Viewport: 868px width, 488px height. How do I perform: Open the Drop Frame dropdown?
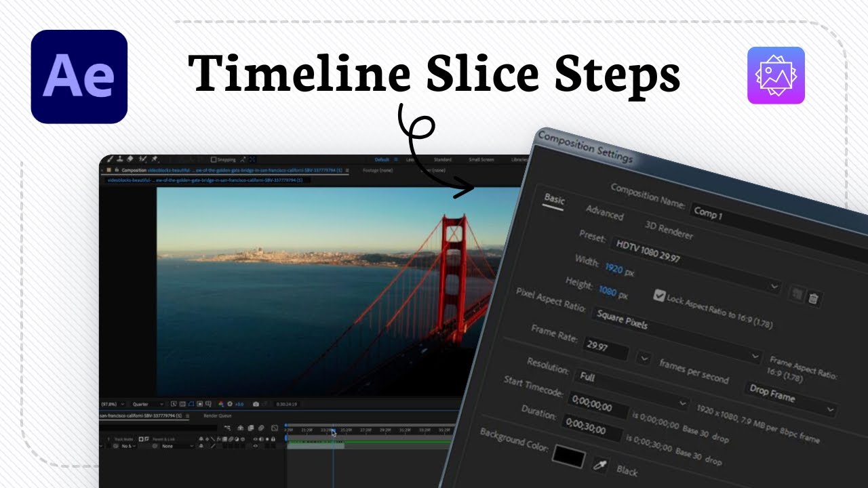pos(790,398)
